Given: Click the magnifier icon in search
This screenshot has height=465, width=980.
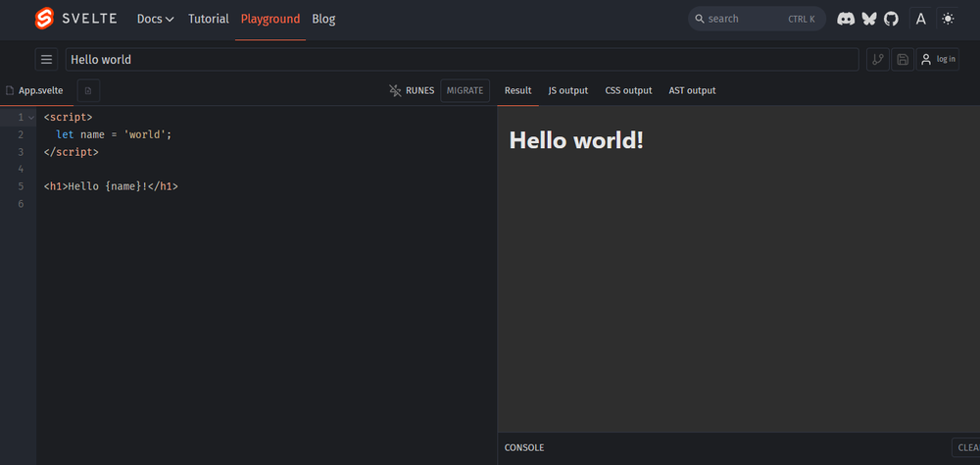Looking at the screenshot, I should point(700,19).
